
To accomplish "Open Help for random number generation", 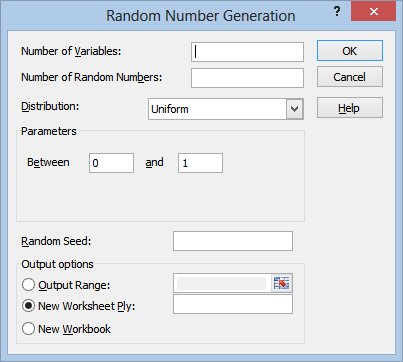I will (x=350, y=108).
